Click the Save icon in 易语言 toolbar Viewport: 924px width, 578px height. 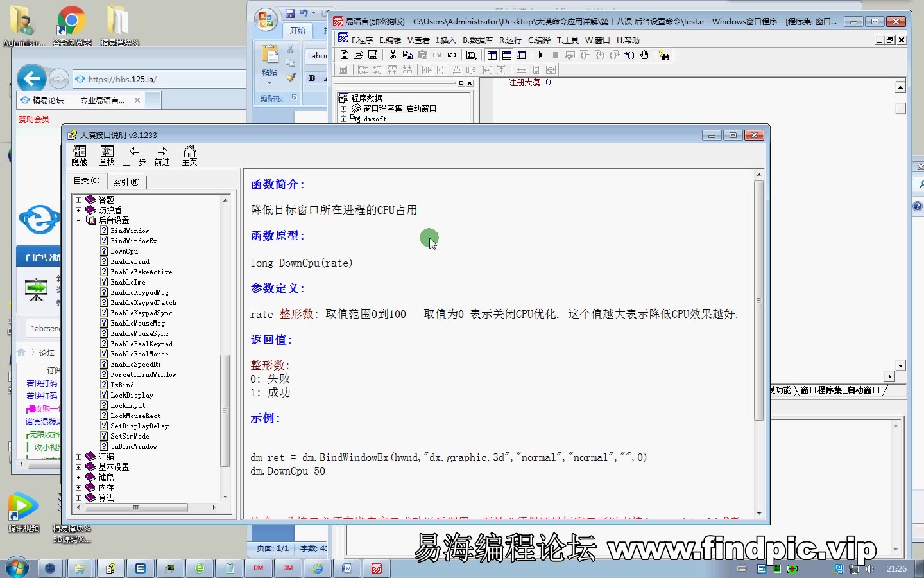[x=373, y=55]
